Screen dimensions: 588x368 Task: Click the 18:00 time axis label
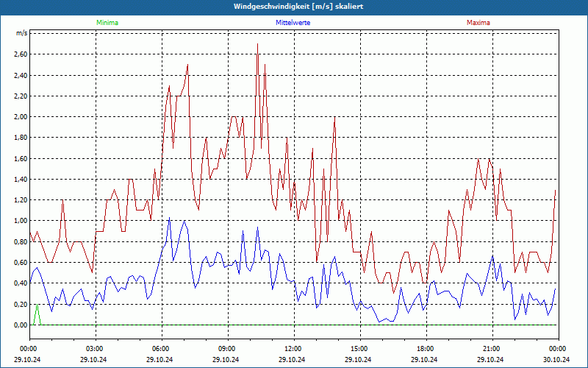pos(426,349)
